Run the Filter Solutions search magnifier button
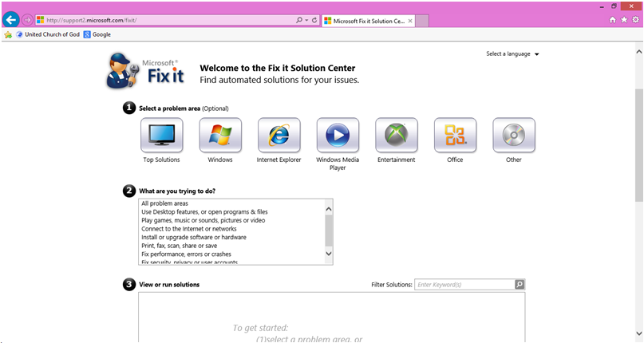Image resolution: width=644 pixels, height=343 pixels. tap(520, 284)
